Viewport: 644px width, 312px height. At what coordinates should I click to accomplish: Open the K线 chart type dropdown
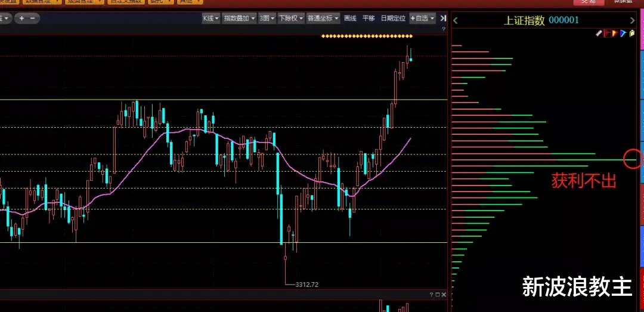211,18
